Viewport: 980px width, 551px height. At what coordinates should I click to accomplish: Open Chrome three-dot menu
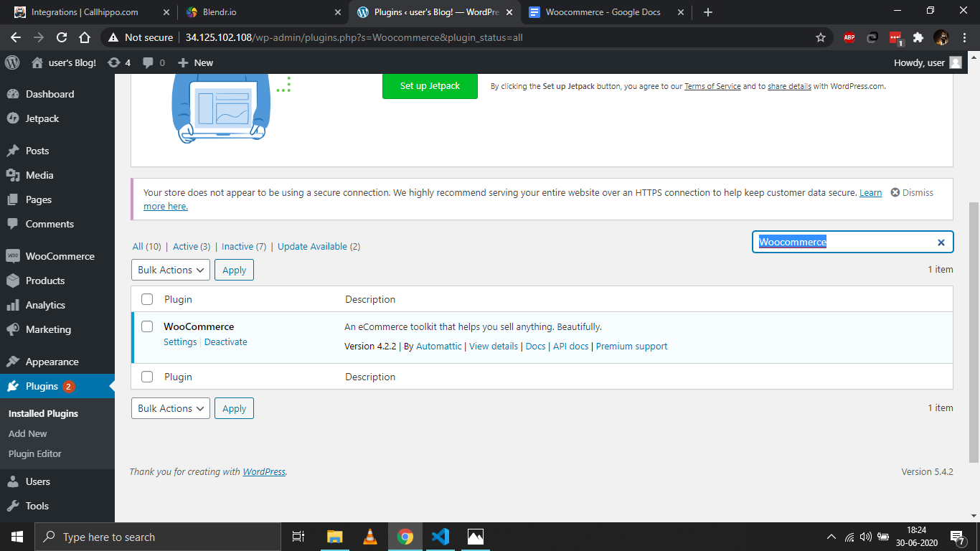click(964, 37)
